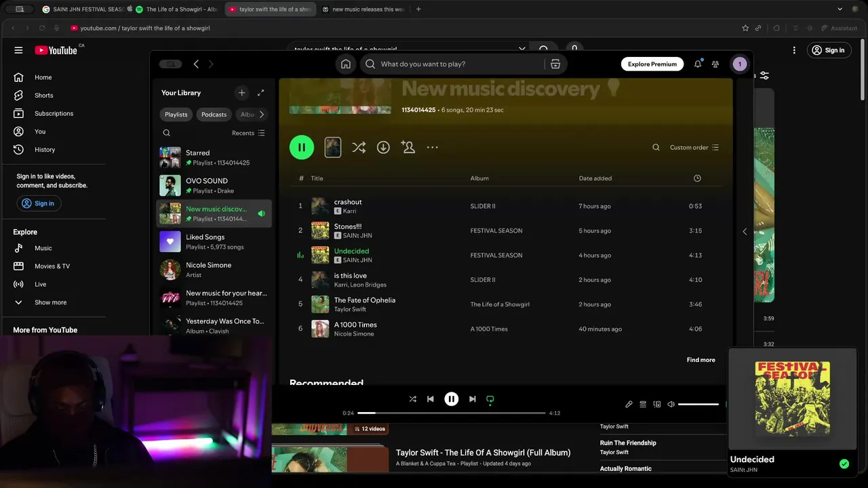Screen dimensions: 868x488
Task: Open the Queue icon in player bar
Action: coord(643,404)
